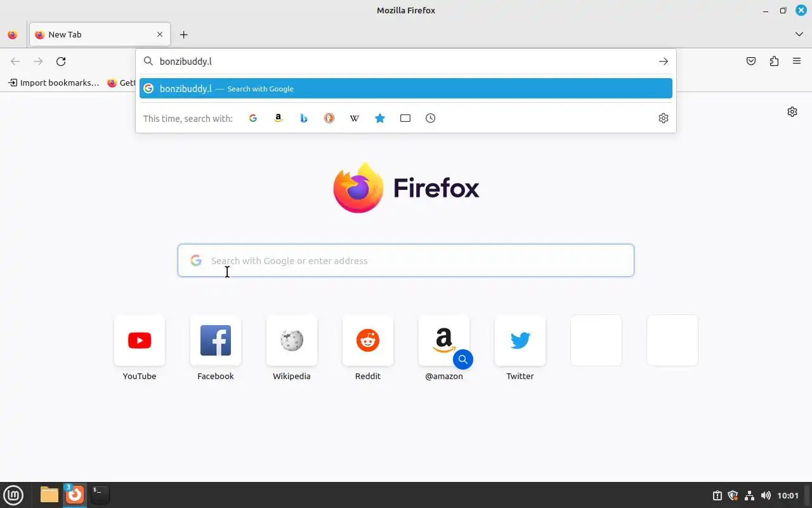Click the notifications tray icon
The width and height of the screenshot is (812, 508).
point(717,495)
